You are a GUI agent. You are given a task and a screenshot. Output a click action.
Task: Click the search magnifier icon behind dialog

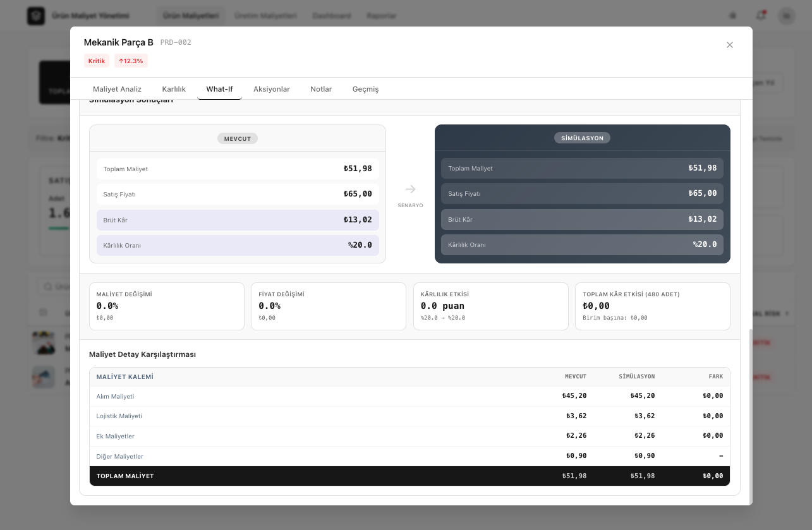[48, 287]
